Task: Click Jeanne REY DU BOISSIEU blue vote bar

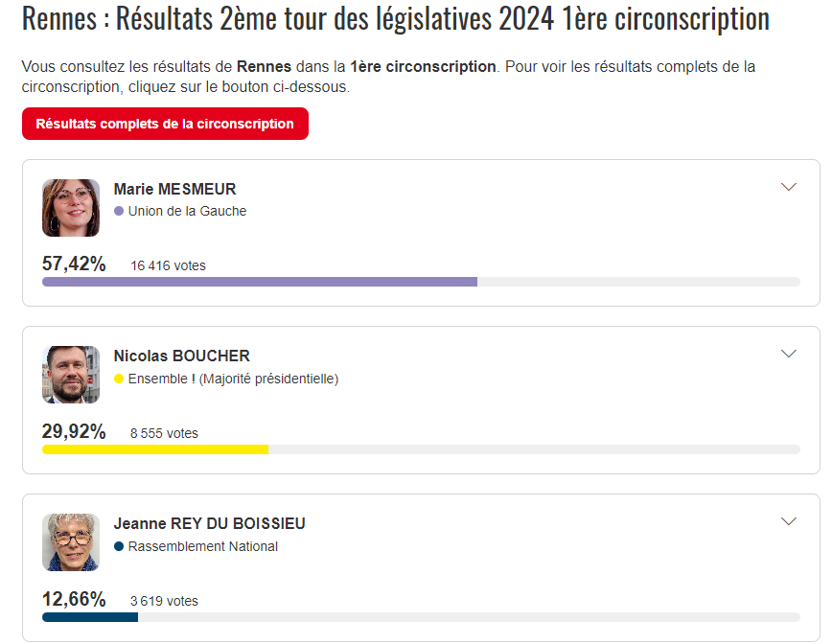Action: click(90, 617)
